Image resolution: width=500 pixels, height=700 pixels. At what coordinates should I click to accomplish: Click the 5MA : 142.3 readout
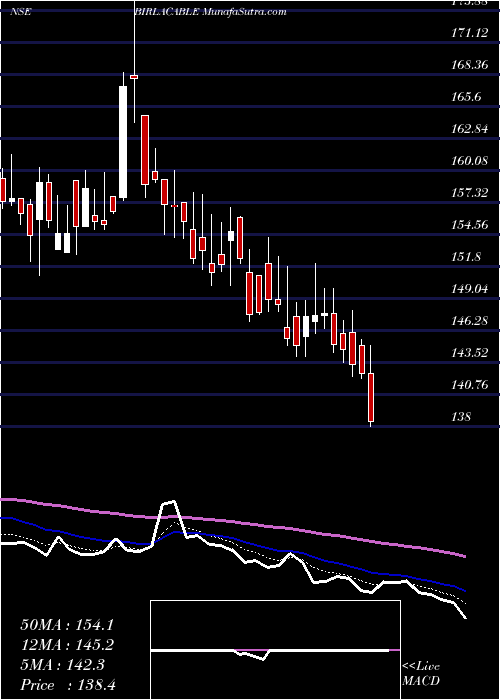tap(62, 665)
